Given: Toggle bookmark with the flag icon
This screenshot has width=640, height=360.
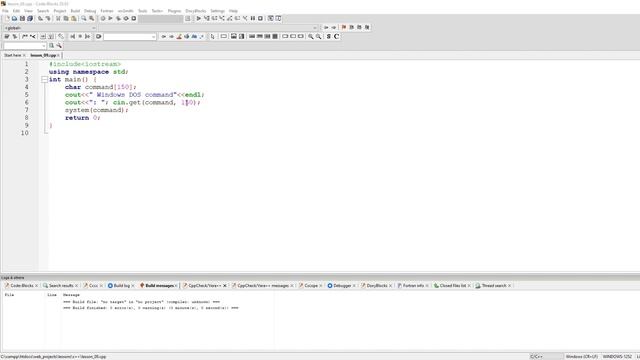Looking at the screenshot, I should (x=344, y=27).
